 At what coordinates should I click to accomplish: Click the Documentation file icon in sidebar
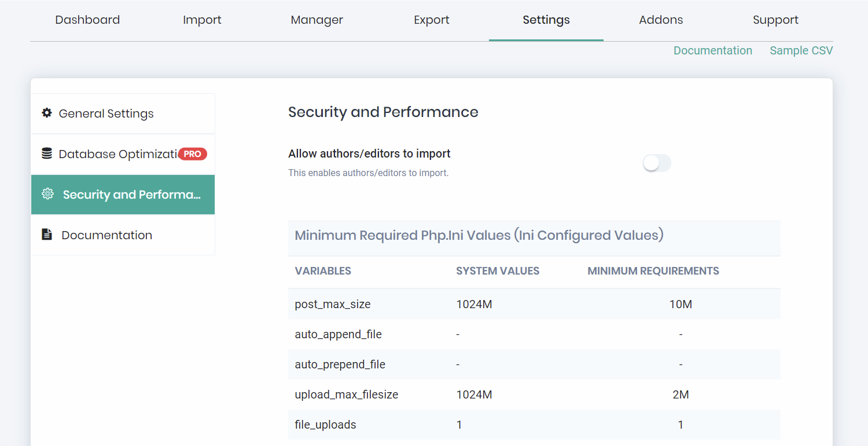click(x=47, y=235)
